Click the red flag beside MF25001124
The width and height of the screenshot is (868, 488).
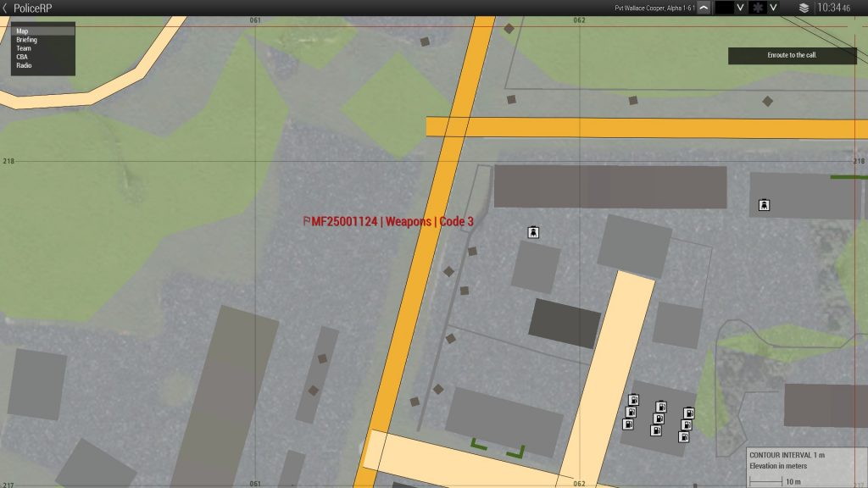click(x=307, y=221)
